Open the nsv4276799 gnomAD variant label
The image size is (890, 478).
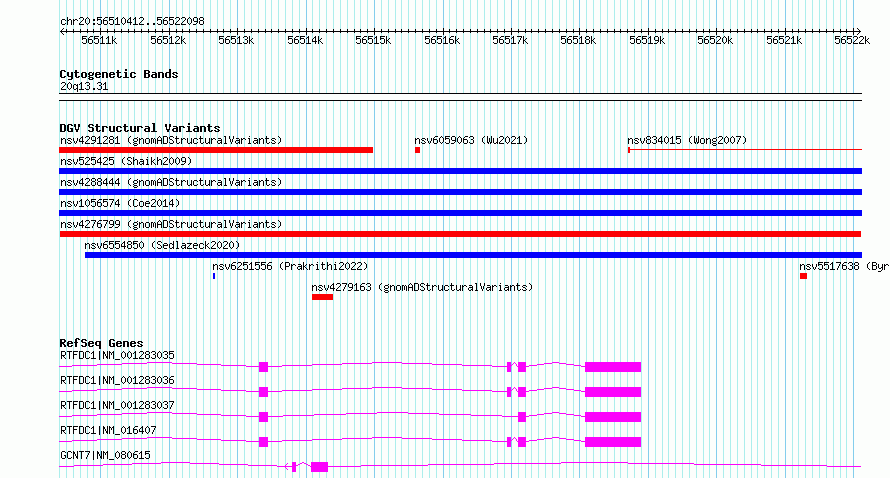point(171,224)
